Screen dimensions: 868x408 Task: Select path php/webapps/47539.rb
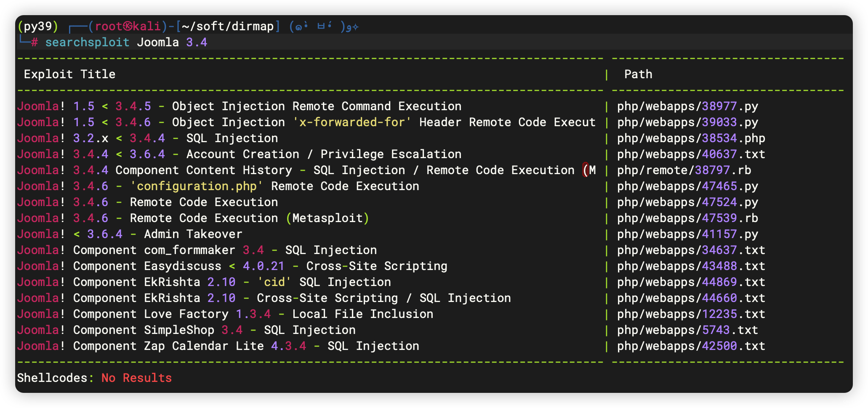tap(687, 218)
